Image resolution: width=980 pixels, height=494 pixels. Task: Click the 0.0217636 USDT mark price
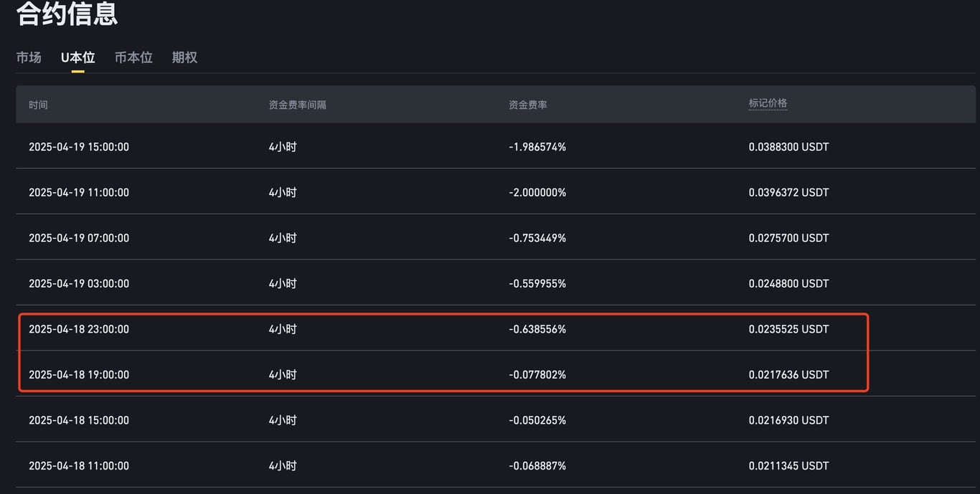(788, 374)
